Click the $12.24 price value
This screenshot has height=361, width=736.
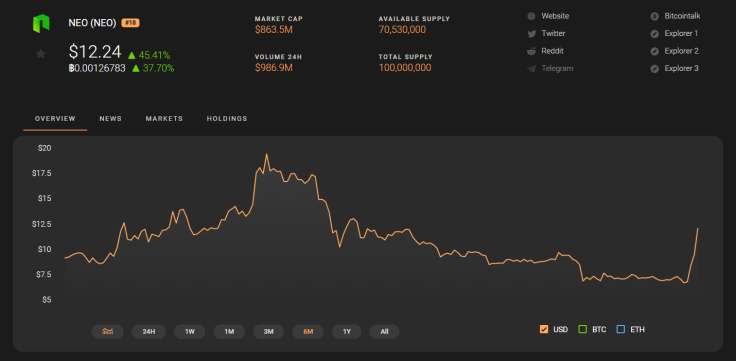[x=95, y=52]
